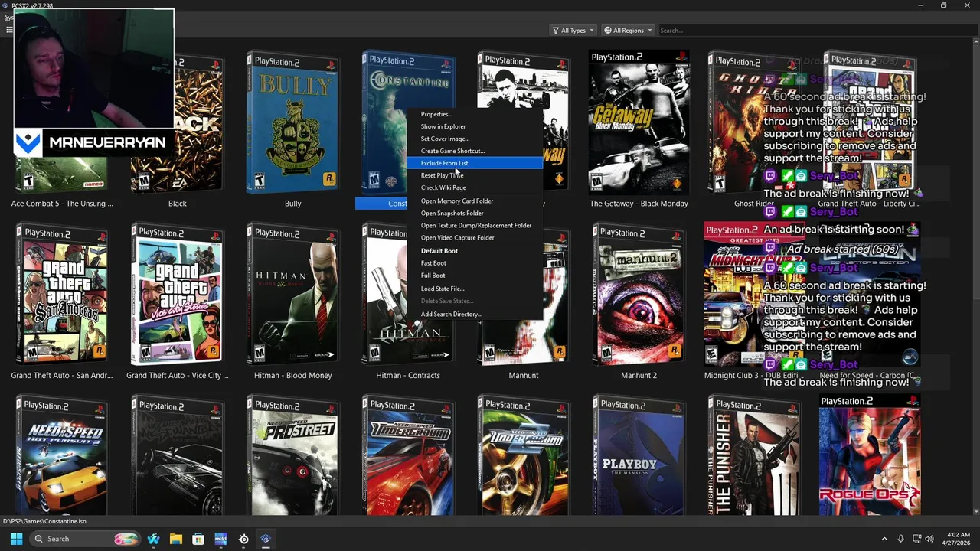
Task: Select Default Boot in the menu
Action: [x=475, y=250]
